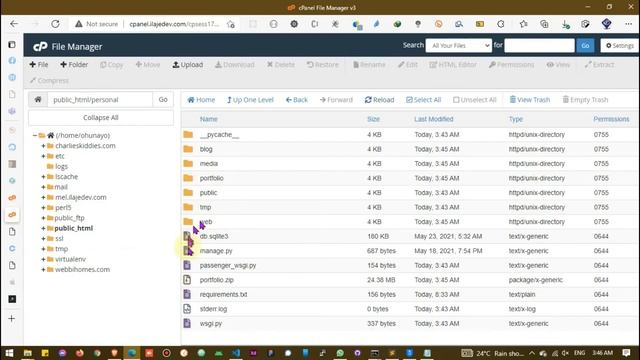640x360 pixels.
Task: Open the Windows Start menu
Action: (x=9, y=353)
